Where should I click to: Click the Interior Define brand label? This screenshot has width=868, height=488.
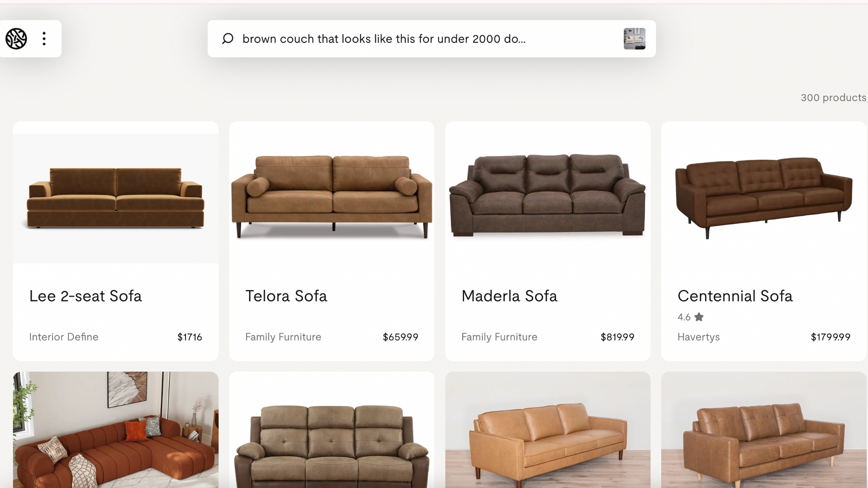click(x=64, y=337)
